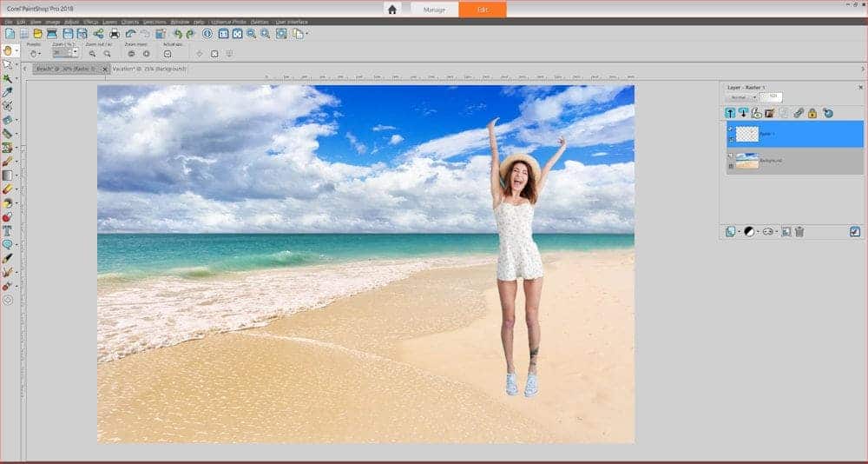
Task: Delete layer using trash can icon
Action: [x=799, y=232]
